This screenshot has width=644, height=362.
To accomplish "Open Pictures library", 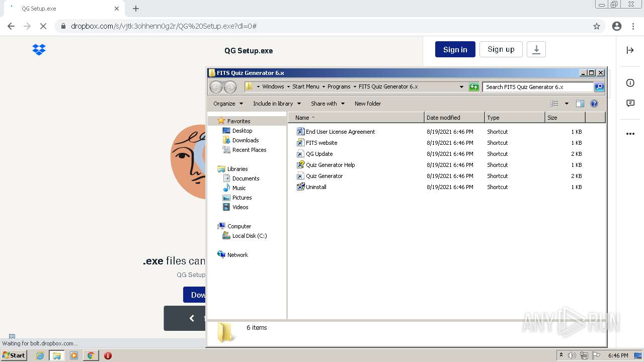I will pos(242,198).
